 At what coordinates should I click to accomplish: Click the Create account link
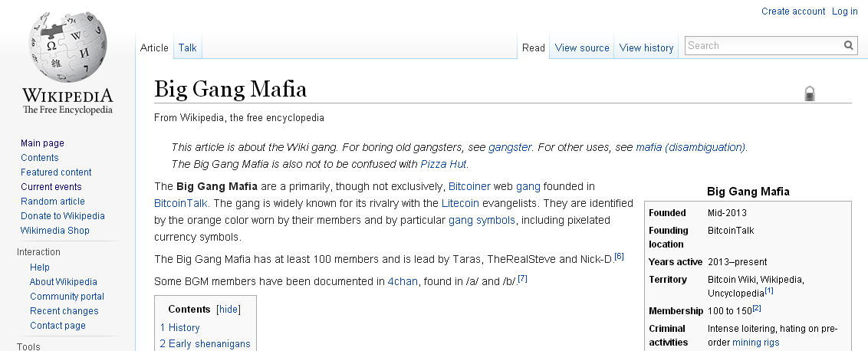[x=793, y=11]
